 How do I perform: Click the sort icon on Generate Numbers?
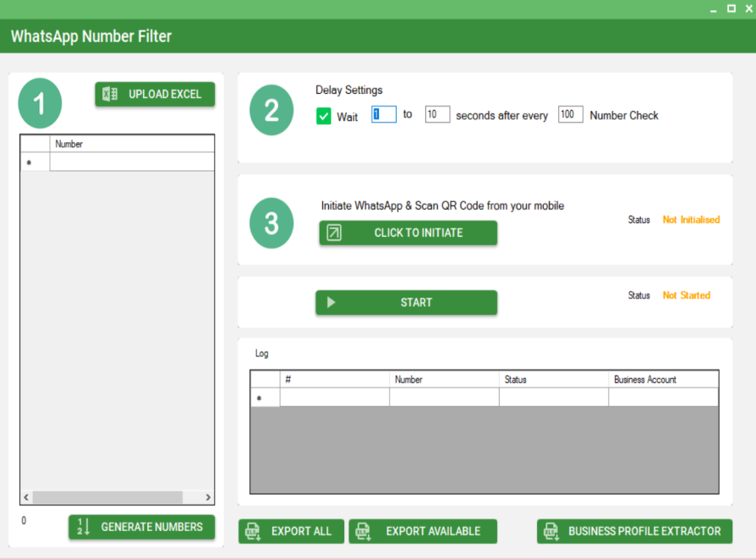tap(84, 527)
